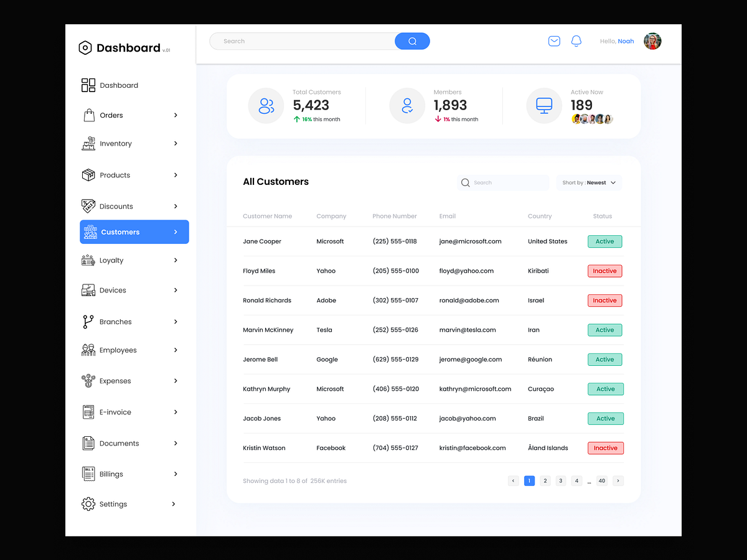The width and height of the screenshot is (747, 560).
Task: Click the customer table search field
Action: tap(502, 182)
